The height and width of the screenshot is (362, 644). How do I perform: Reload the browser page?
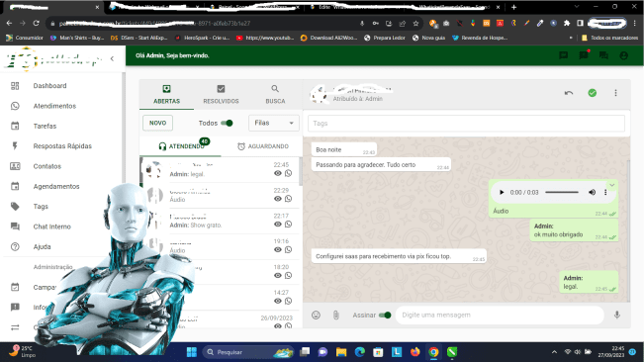pos(37,24)
